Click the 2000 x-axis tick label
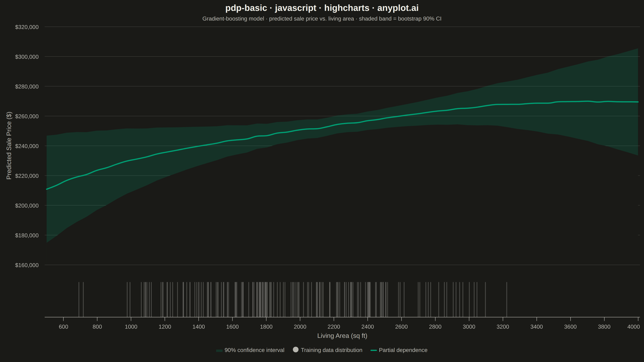 300,327
